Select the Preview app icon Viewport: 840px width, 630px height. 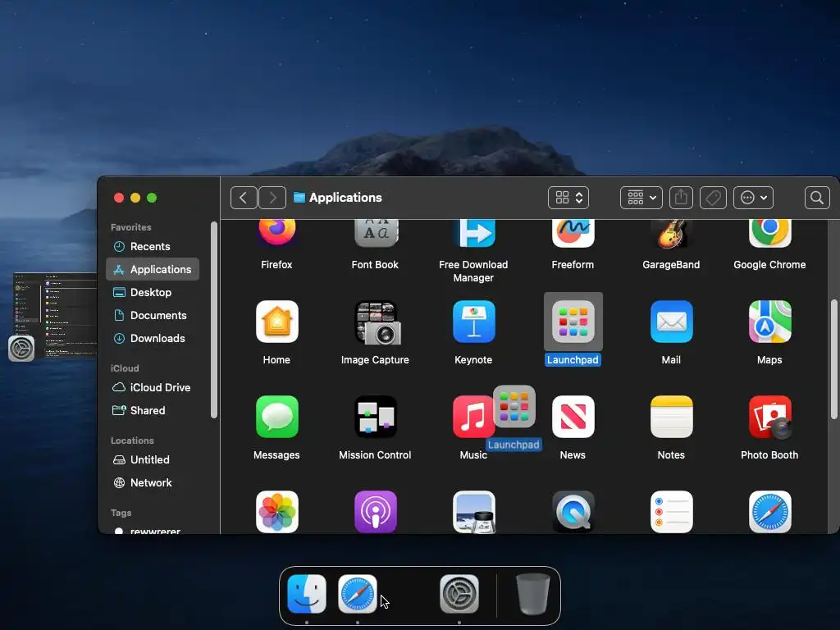(473, 512)
